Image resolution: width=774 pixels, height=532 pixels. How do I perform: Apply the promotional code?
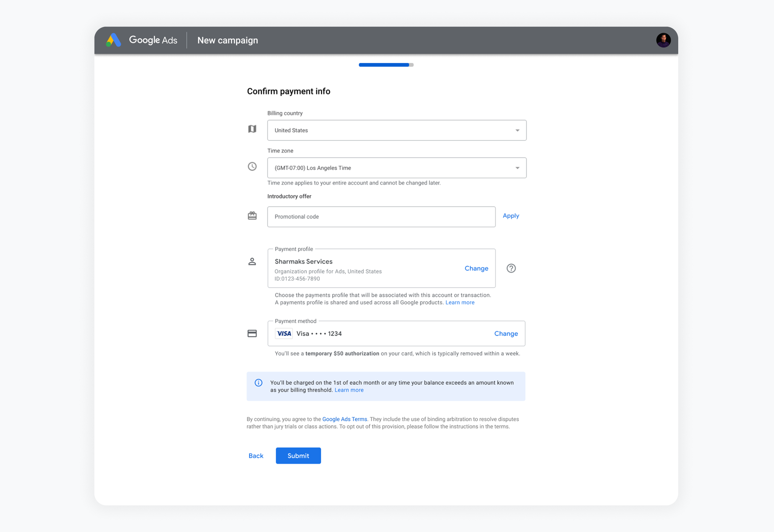[x=511, y=216]
